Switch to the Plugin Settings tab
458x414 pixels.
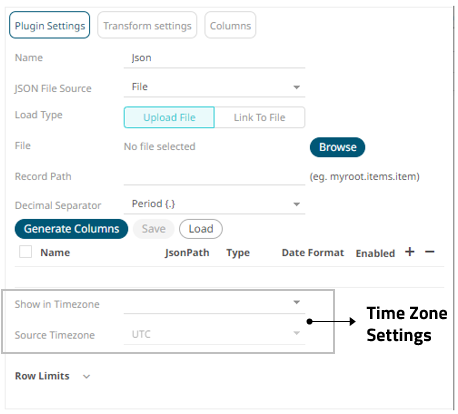(x=50, y=25)
